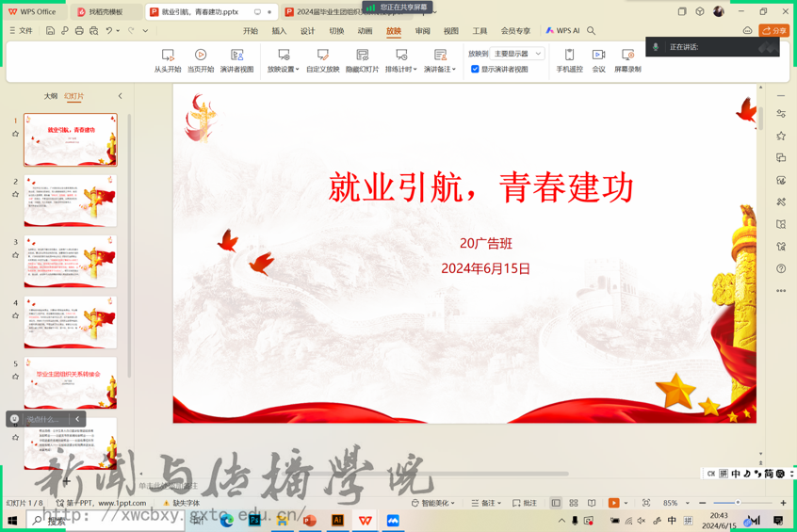Click the zoom slider in status bar
Viewport: 797px width, 532px height.
pyautogui.click(x=738, y=504)
